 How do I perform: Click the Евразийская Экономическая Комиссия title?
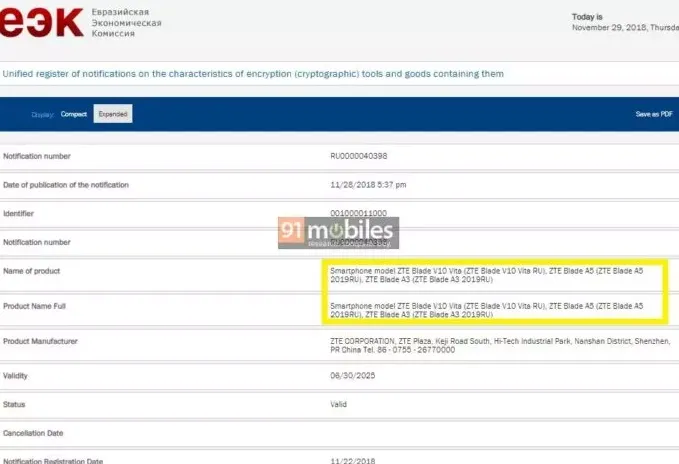(126, 23)
